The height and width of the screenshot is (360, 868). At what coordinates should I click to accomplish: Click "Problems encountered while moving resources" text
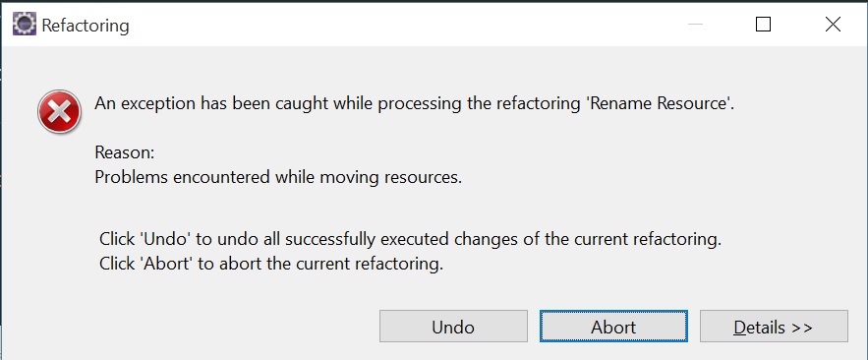point(278,177)
